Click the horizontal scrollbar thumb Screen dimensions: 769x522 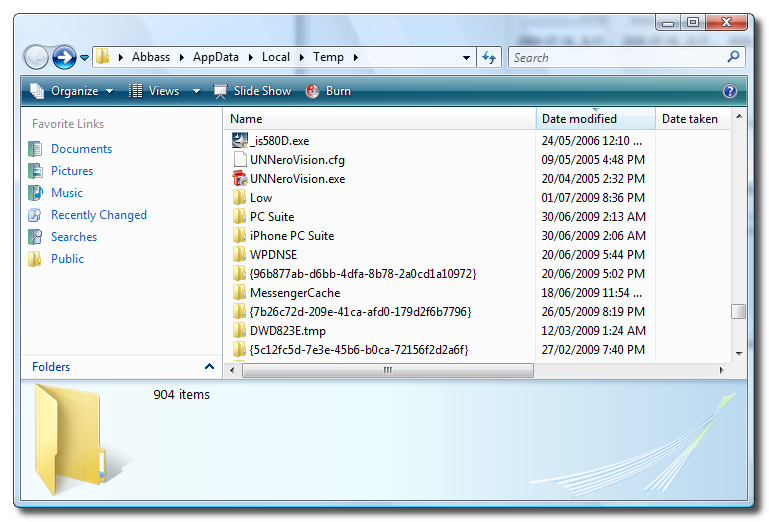pyautogui.click(x=387, y=370)
